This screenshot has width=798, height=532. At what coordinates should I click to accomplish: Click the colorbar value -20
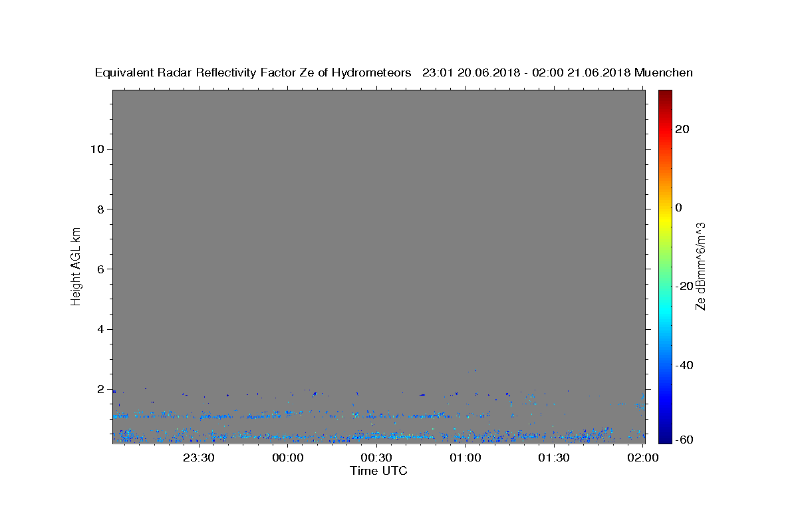coord(685,286)
